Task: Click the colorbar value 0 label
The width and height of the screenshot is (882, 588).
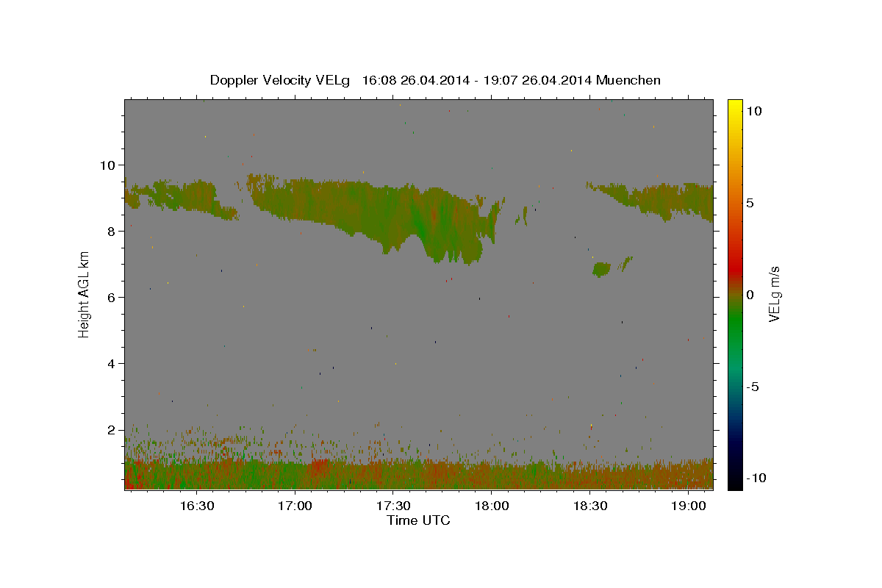Action: (x=750, y=295)
